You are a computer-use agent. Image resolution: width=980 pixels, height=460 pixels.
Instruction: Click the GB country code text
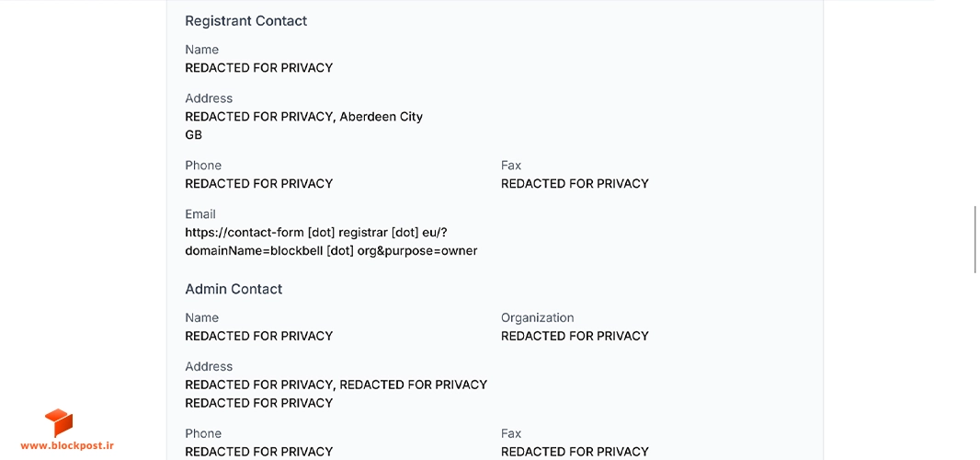coord(194,135)
